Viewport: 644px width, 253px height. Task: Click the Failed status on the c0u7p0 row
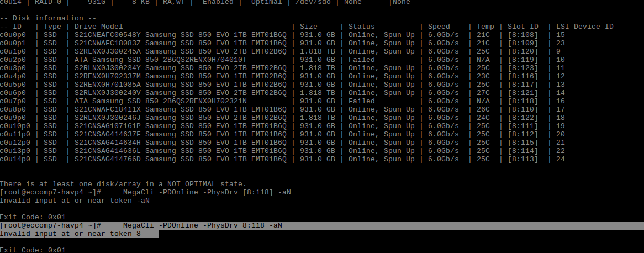[361, 101]
